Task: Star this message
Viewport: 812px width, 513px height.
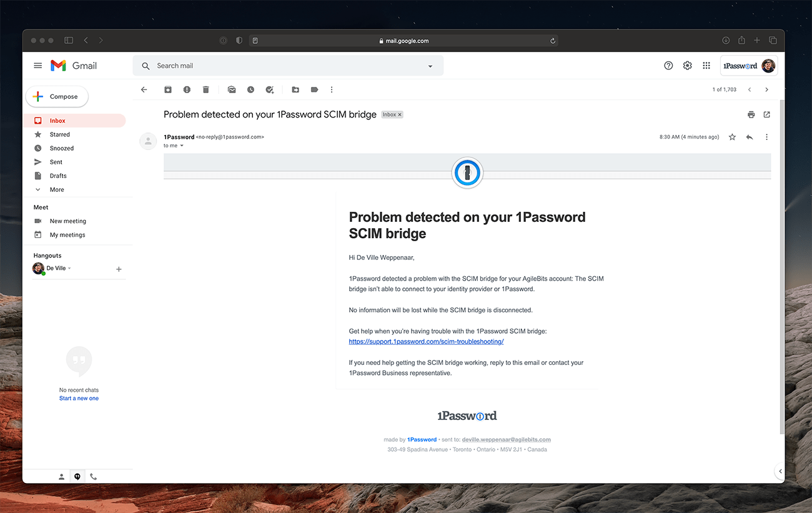Action: click(732, 137)
